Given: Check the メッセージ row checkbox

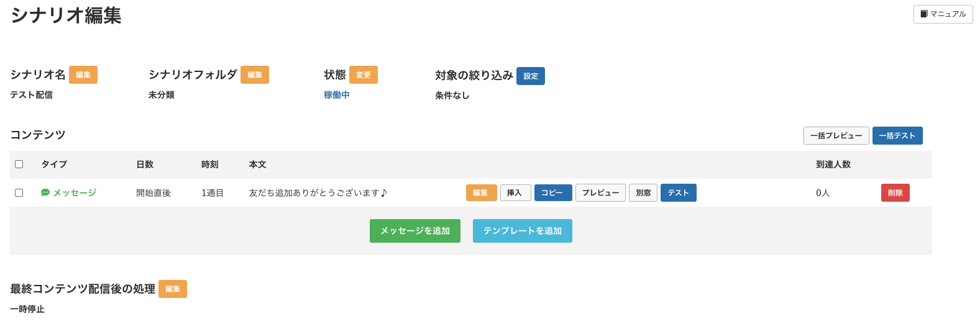Looking at the screenshot, I should point(19,193).
